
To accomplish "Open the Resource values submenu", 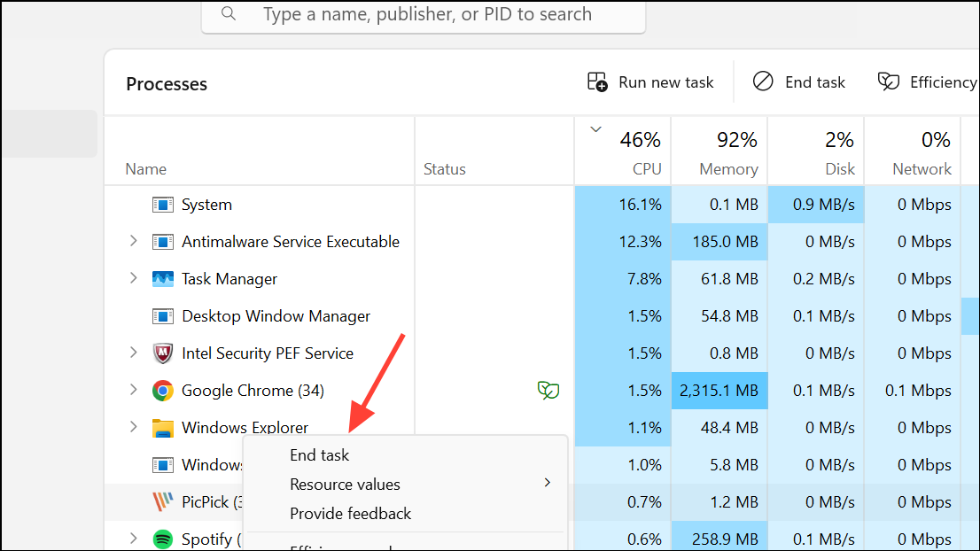I will 345,485.
